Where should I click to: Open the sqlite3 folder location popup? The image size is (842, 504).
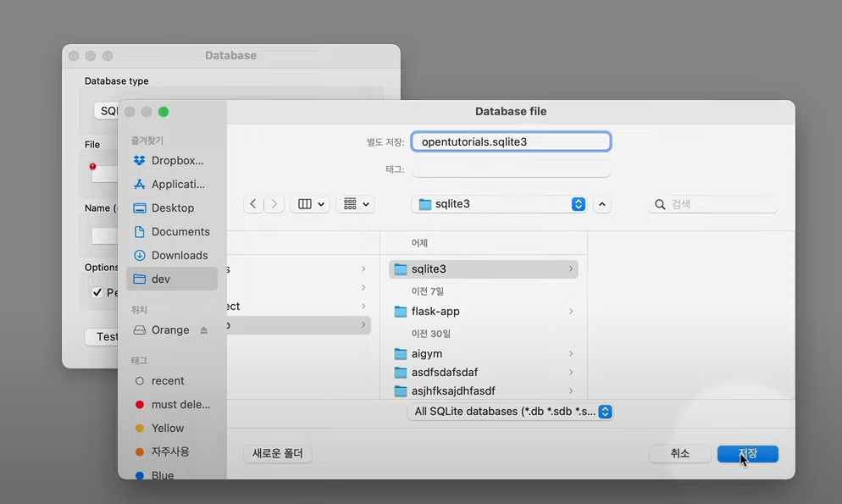click(x=499, y=204)
